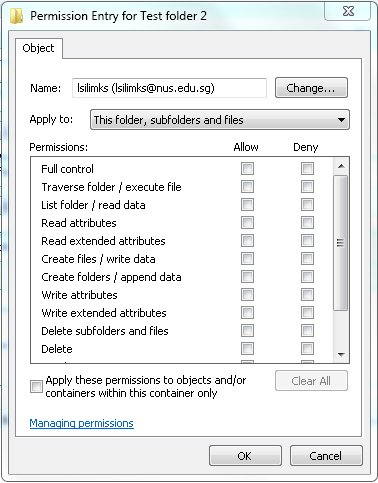Deny Delete permission
The height and width of the screenshot is (483, 378).
click(307, 349)
